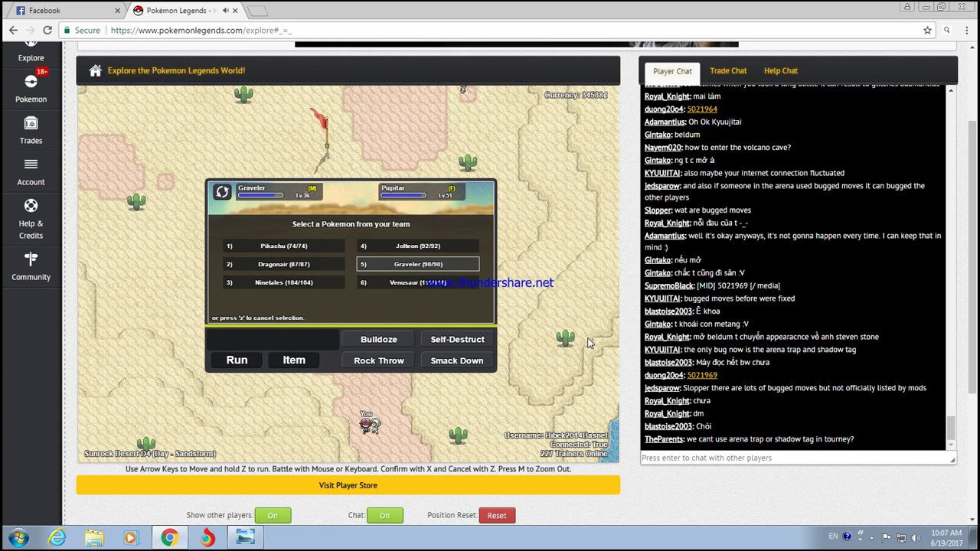980x551 pixels.
Task: Launch Internet Explorer from taskbar
Action: (x=57, y=538)
